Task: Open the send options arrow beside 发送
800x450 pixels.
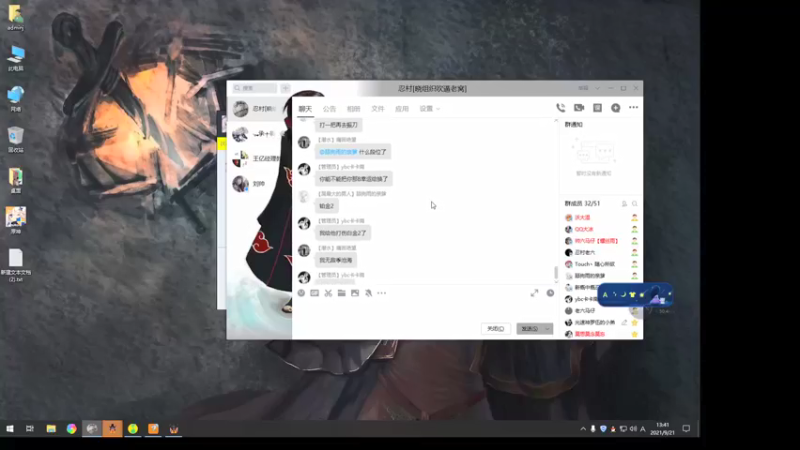Action: (x=547, y=329)
